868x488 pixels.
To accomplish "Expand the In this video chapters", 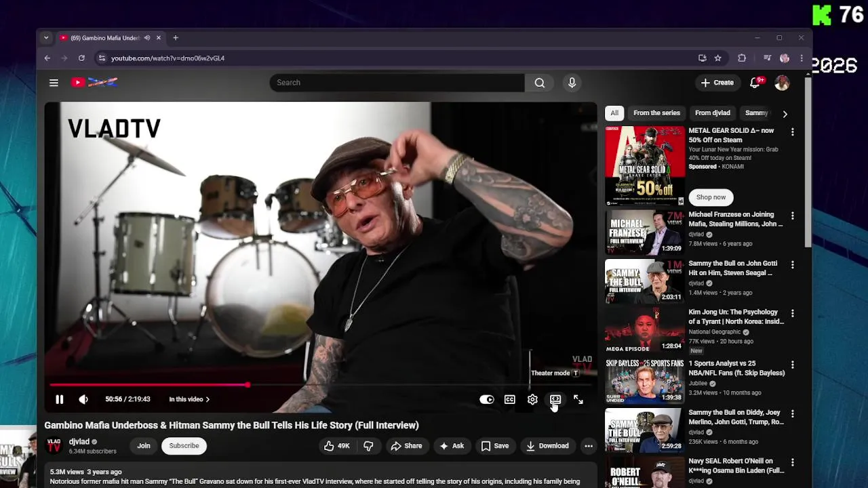I will (x=189, y=399).
